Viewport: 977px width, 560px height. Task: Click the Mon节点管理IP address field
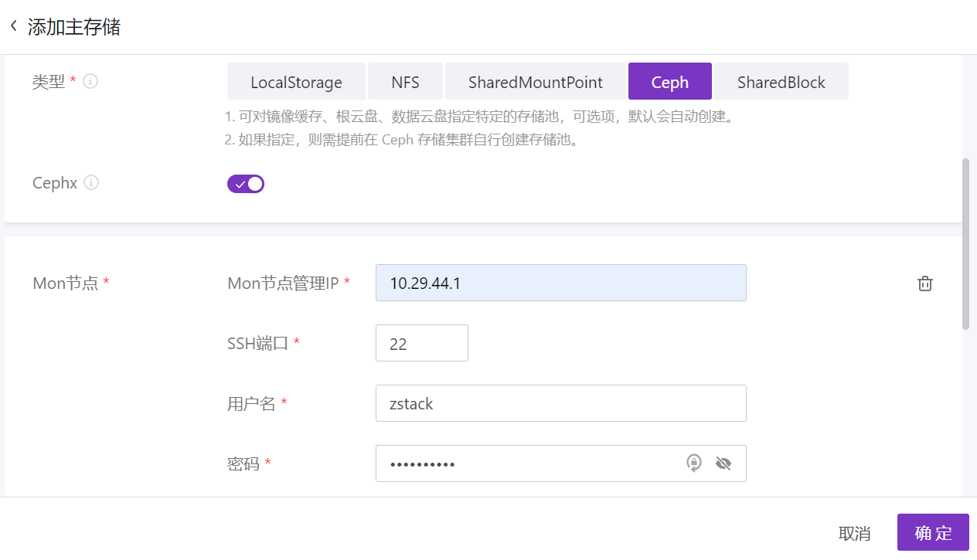point(560,283)
